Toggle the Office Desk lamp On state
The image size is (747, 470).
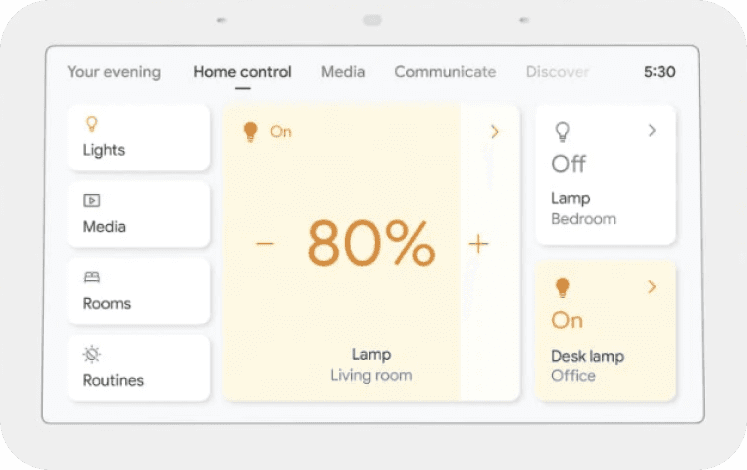pyautogui.click(x=567, y=320)
